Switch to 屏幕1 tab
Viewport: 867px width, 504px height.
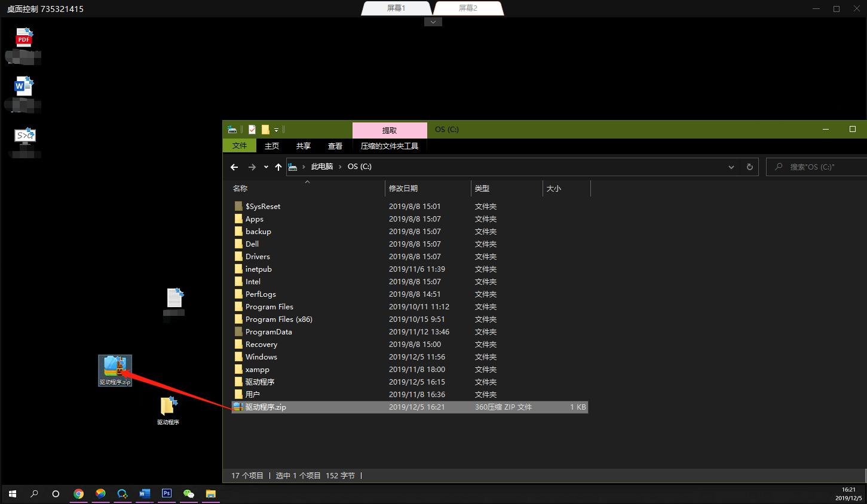[396, 8]
